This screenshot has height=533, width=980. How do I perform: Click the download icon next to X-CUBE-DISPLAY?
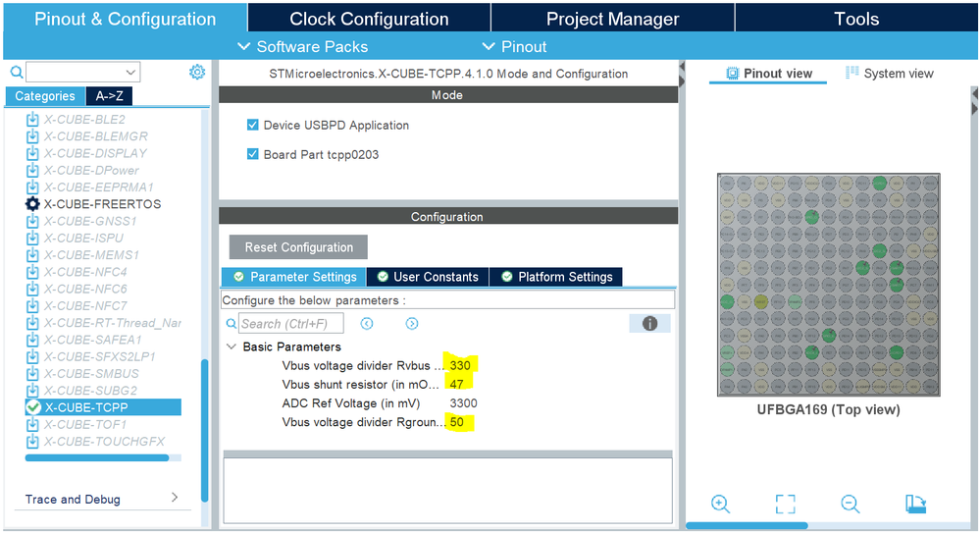pos(32,153)
